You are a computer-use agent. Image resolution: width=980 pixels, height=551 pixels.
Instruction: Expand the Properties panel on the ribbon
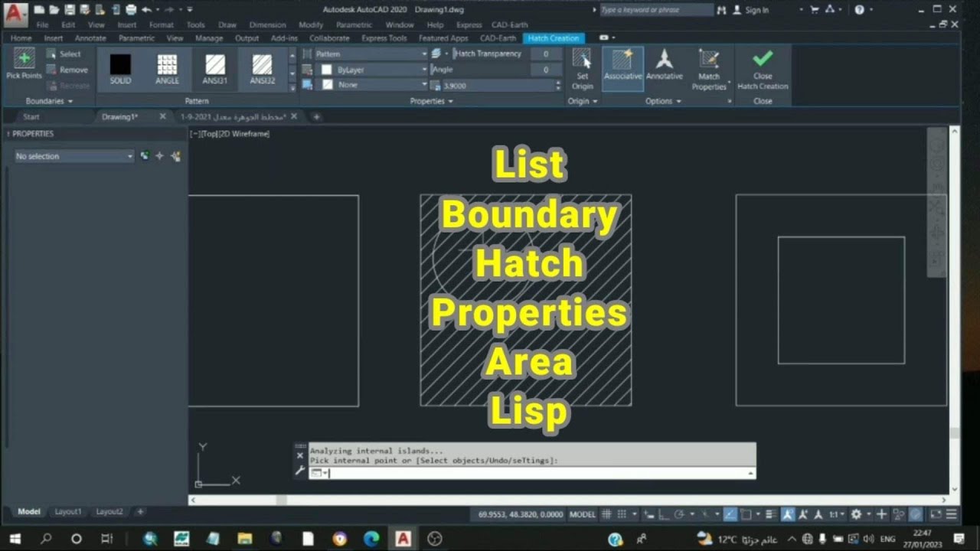(x=431, y=101)
